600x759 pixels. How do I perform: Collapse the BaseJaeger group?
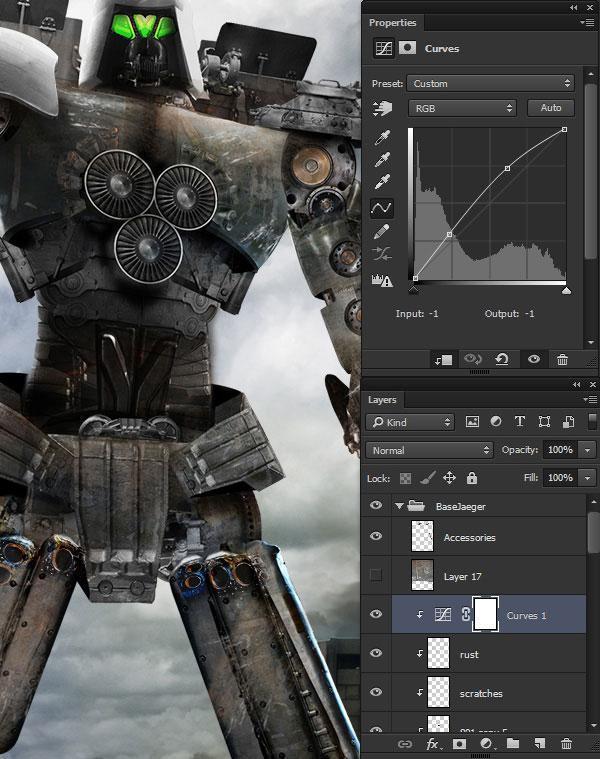(x=400, y=507)
